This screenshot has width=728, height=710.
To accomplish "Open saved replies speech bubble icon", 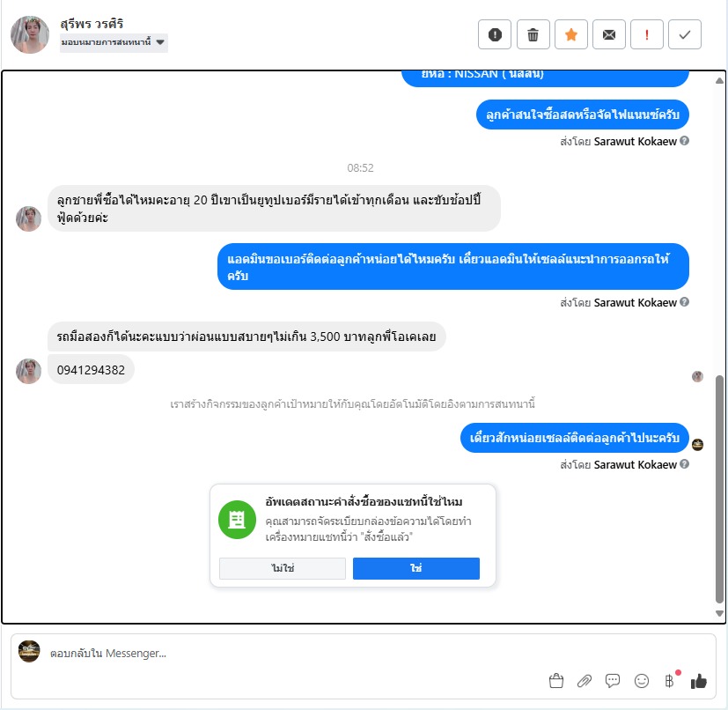I will (613, 681).
